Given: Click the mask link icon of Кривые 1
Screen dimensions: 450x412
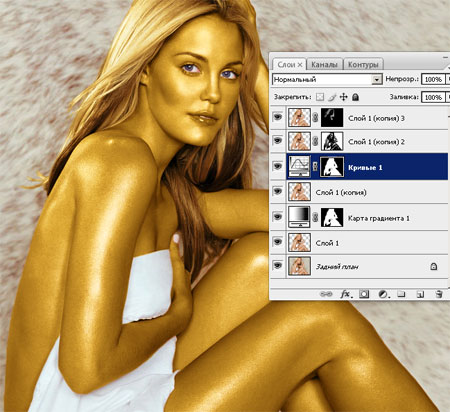Looking at the screenshot, I should pos(315,166).
